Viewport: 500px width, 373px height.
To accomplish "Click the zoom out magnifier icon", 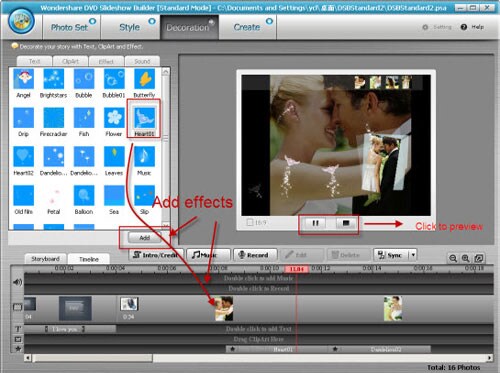I will [x=453, y=258].
